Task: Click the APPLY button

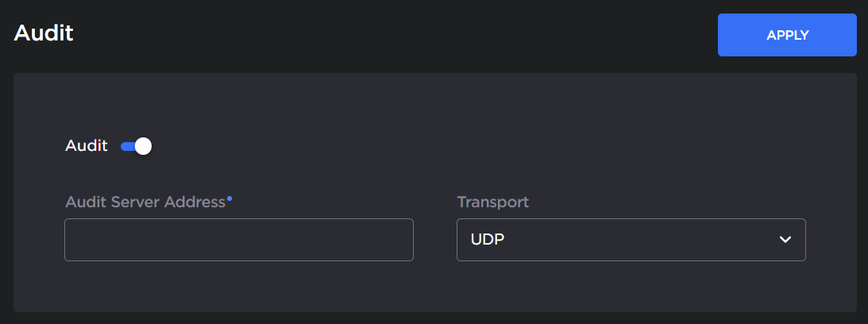Action: point(787,35)
